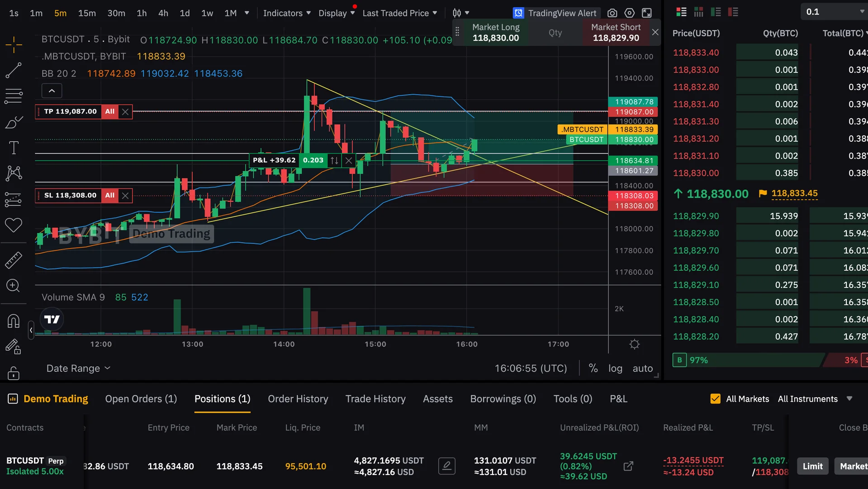Open the time axis settings gear
This screenshot has width=868, height=489.
[x=635, y=345]
